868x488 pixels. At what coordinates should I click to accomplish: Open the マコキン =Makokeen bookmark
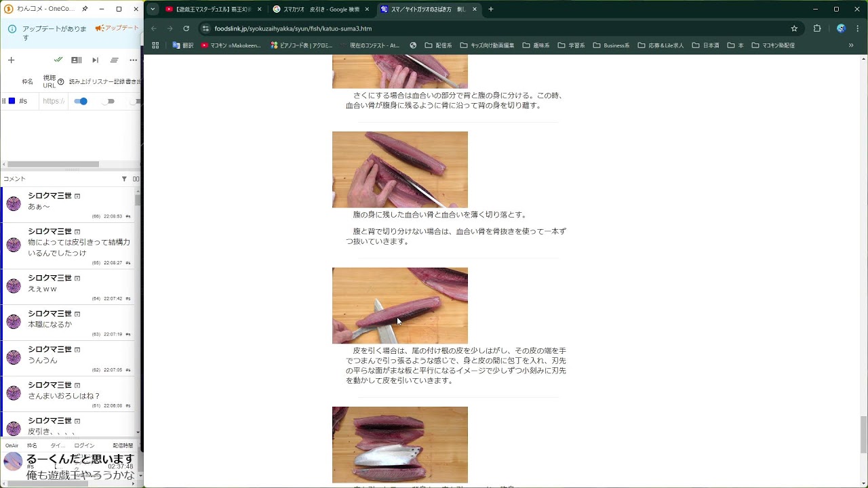click(231, 45)
